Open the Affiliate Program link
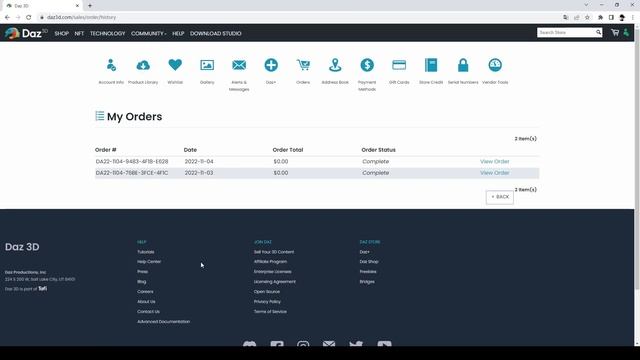 point(270,262)
